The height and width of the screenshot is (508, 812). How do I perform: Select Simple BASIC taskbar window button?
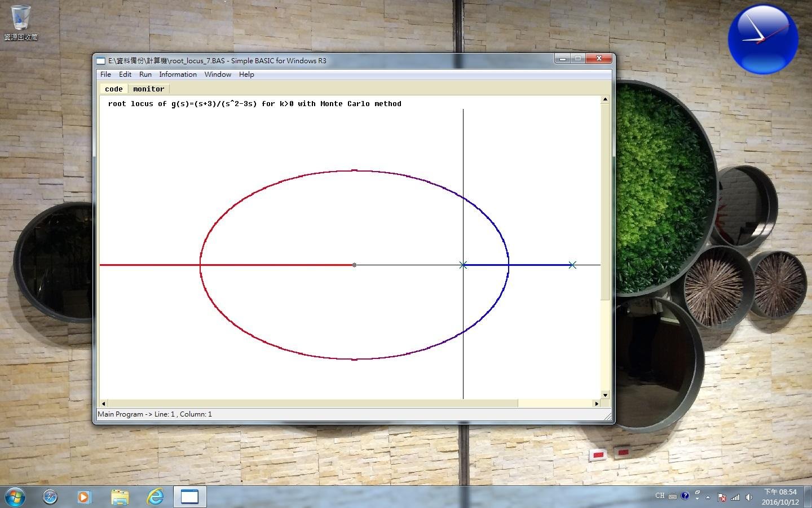coord(189,497)
